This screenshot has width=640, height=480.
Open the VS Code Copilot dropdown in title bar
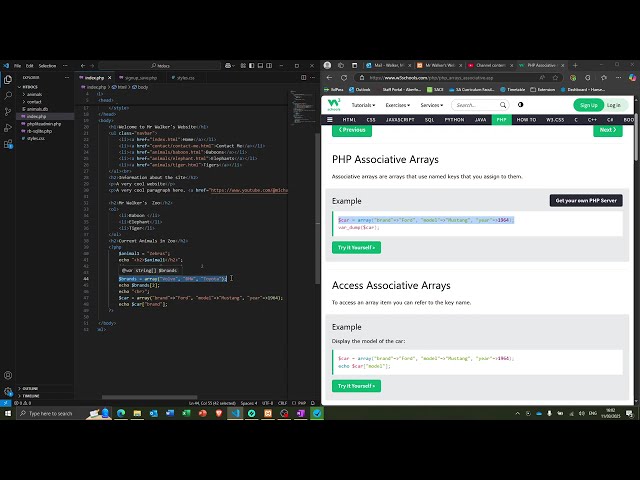click(230, 65)
